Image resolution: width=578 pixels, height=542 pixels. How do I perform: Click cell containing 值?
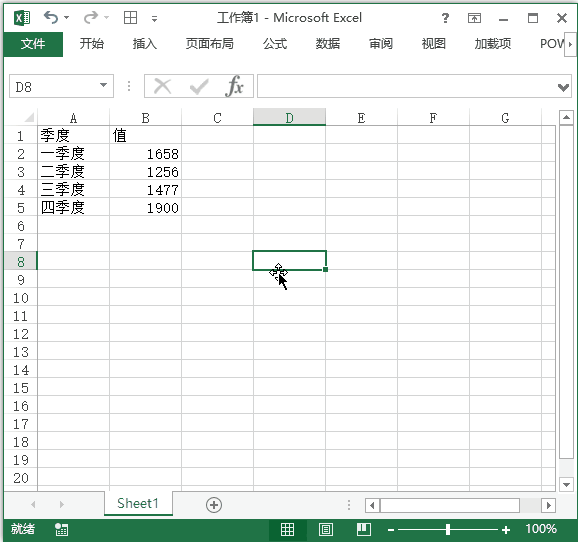145,135
